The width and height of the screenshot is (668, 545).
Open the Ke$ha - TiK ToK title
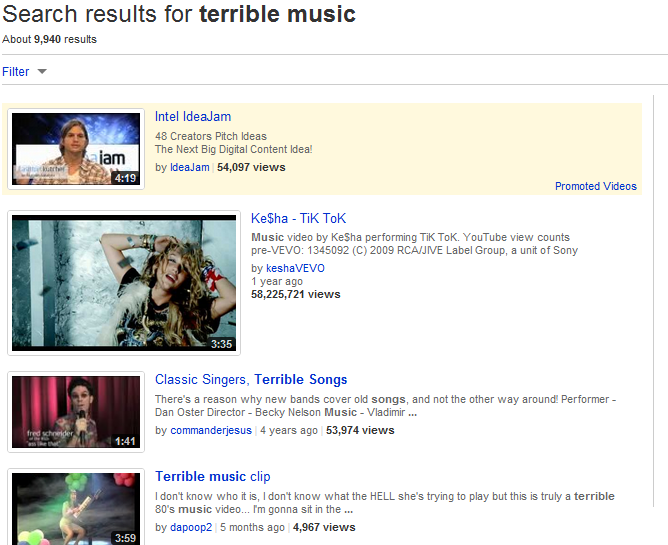pyautogui.click(x=298, y=218)
